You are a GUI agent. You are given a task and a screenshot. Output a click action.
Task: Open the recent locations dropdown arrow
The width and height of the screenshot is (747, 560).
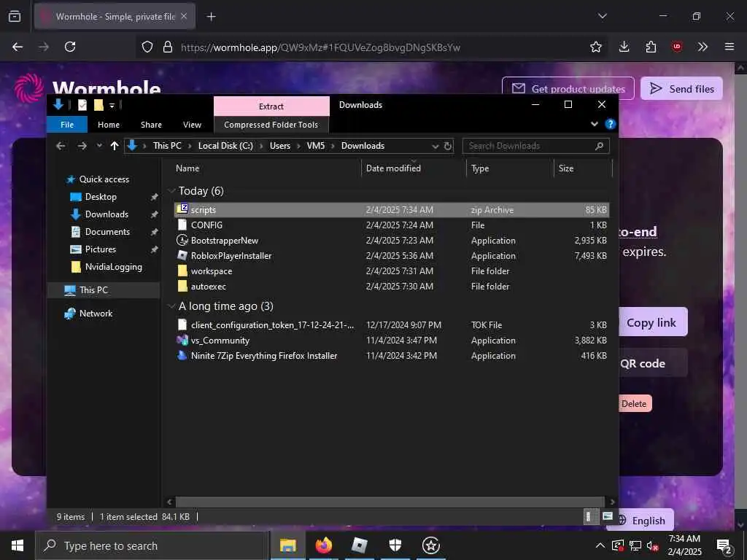99,146
